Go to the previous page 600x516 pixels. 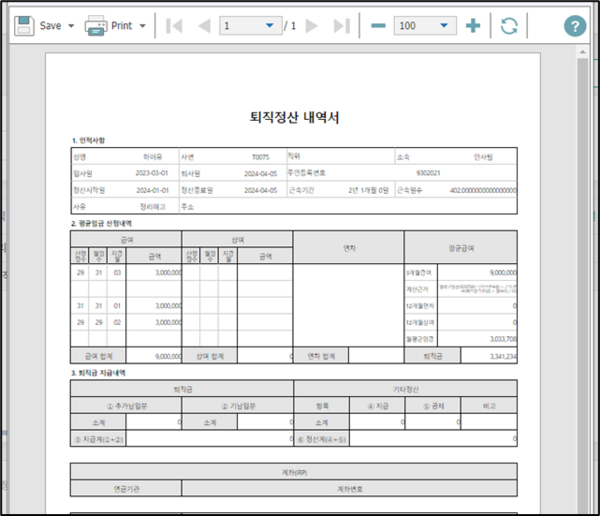point(203,26)
